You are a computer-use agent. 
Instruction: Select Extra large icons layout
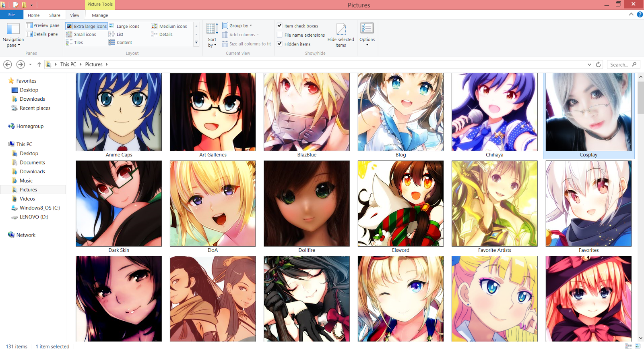(87, 26)
